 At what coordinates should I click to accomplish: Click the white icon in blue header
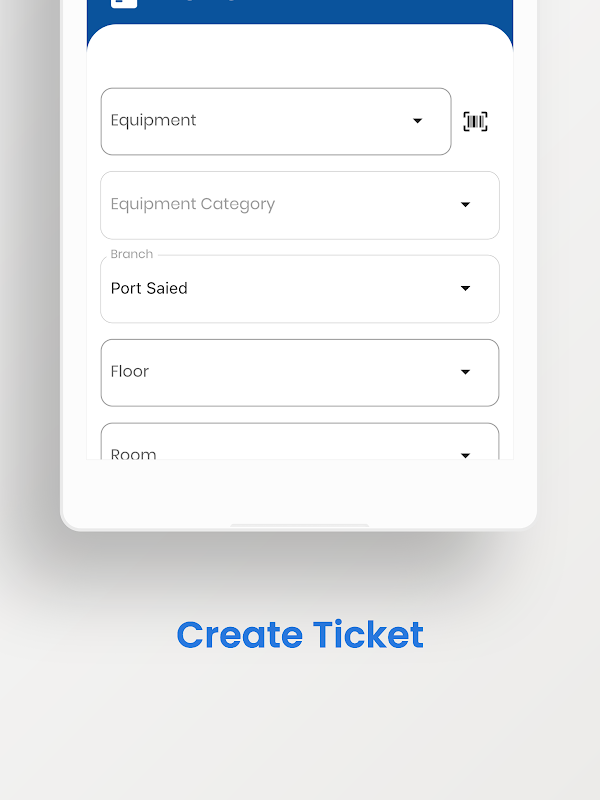click(124, 3)
